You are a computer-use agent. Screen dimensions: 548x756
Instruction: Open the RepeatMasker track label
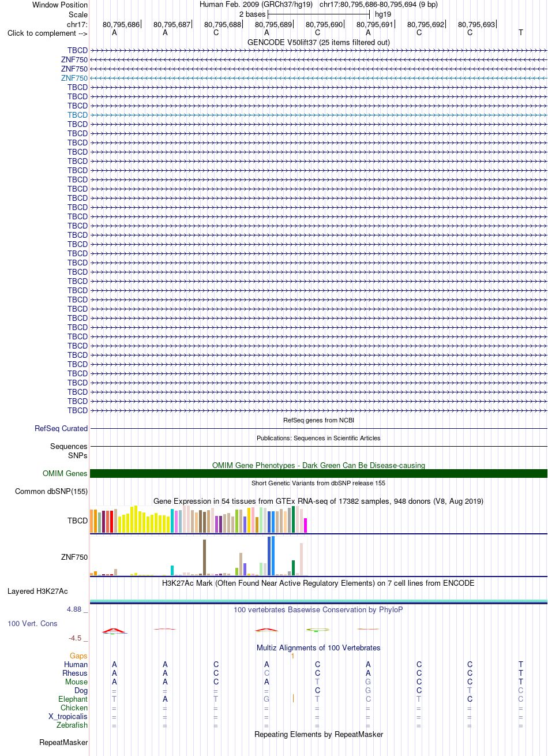[x=63, y=743]
